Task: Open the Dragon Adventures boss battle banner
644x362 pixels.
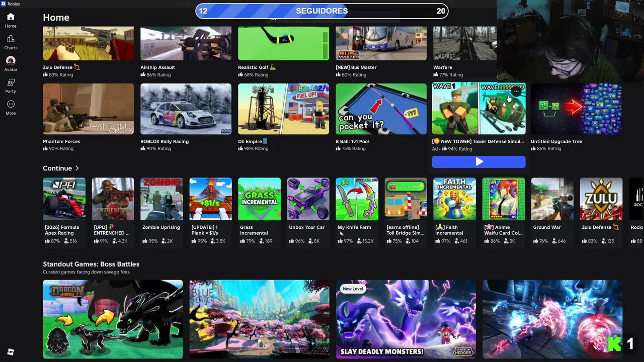Action: click(x=113, y=319)
